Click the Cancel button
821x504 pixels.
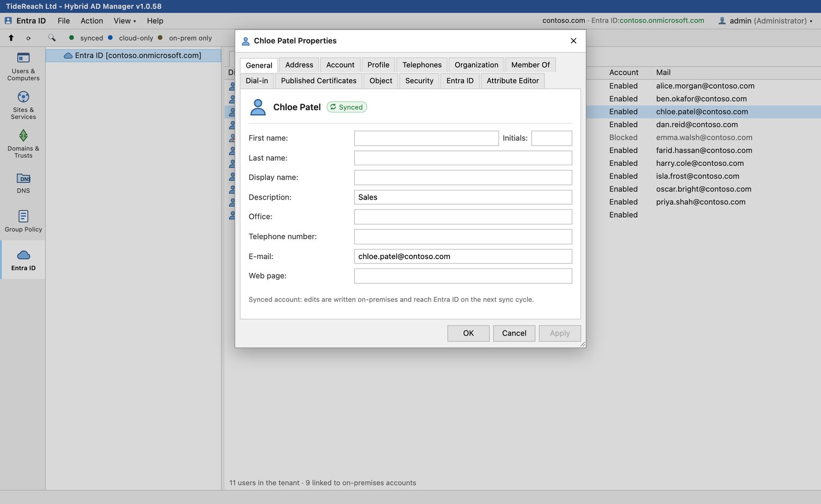[x=514, y=333]
